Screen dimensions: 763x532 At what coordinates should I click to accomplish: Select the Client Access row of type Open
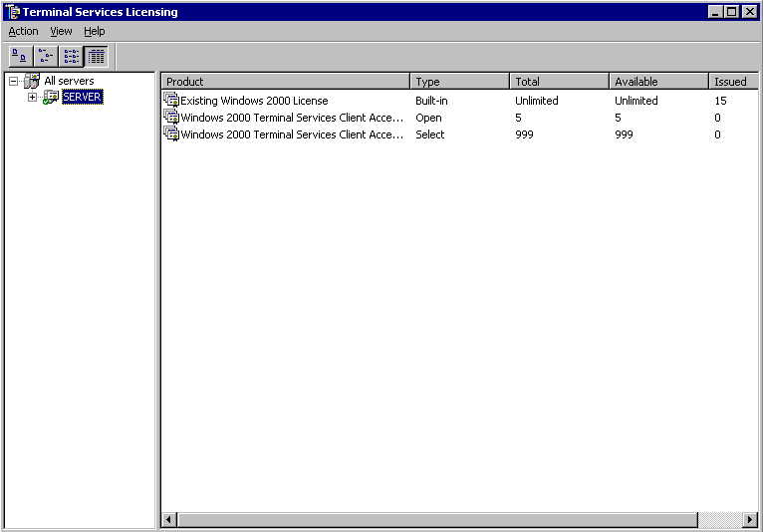(292, 118)
